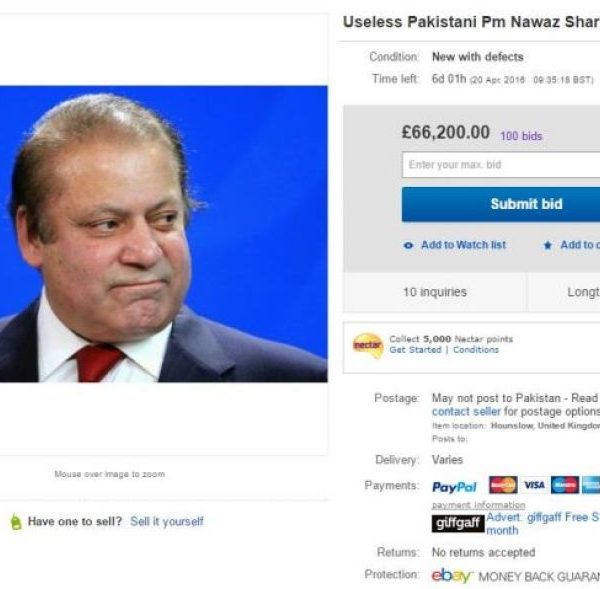
Task: Open the payment information link
Action: (478, 505)
